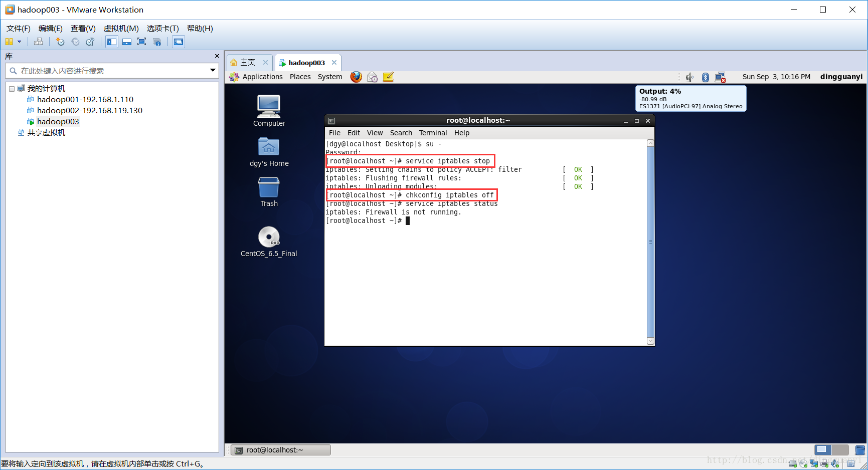Open the 查看(V) menu
This screenshot has width=868, height=470.
[x=83, y=29]
